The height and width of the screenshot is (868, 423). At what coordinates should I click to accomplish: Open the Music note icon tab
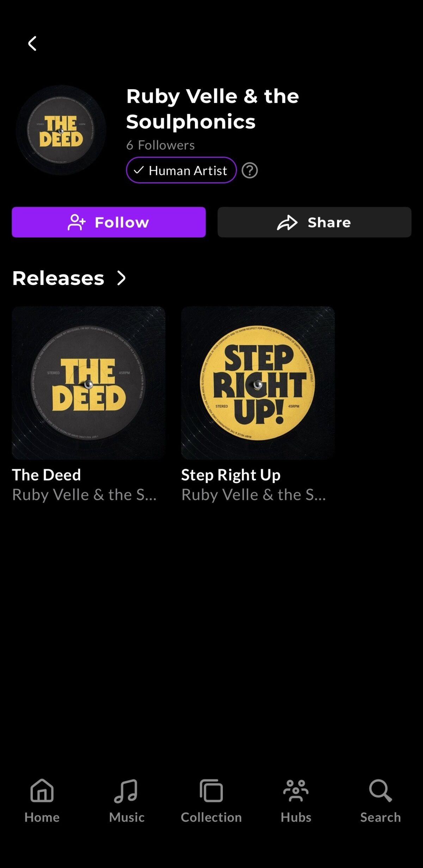[126, 790]
